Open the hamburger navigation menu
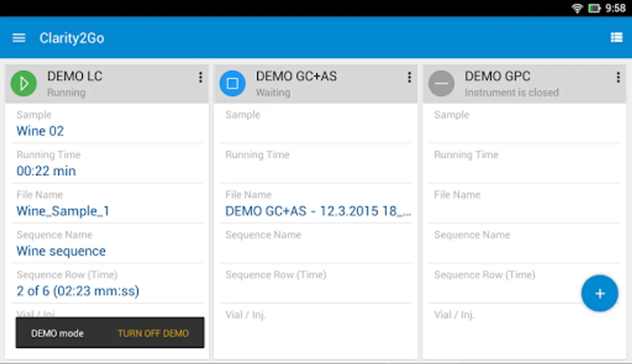Screen dimensions: 632x364 (19, 38)
